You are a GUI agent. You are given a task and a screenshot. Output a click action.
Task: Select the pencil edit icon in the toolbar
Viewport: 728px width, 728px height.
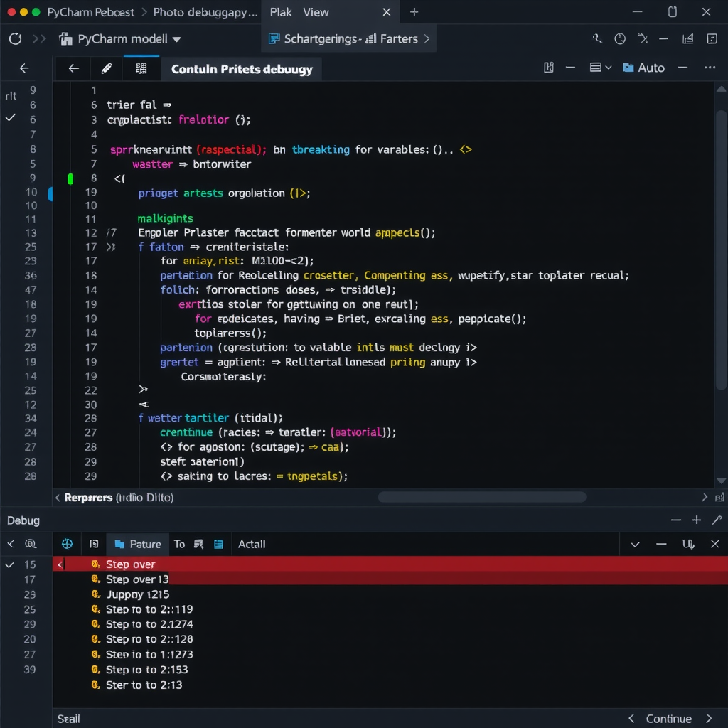(x=107, y=68)
